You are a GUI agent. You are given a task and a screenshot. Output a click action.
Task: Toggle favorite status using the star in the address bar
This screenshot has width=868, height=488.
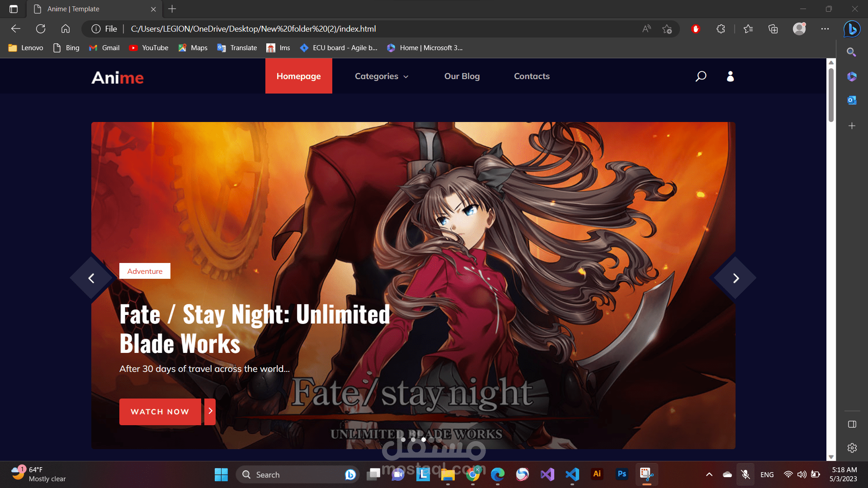tap(667, 28)
